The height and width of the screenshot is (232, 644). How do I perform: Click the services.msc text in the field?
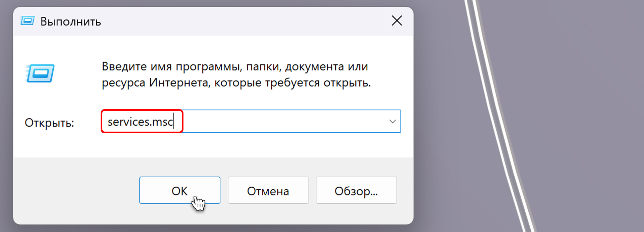click(x=140, y=122)
